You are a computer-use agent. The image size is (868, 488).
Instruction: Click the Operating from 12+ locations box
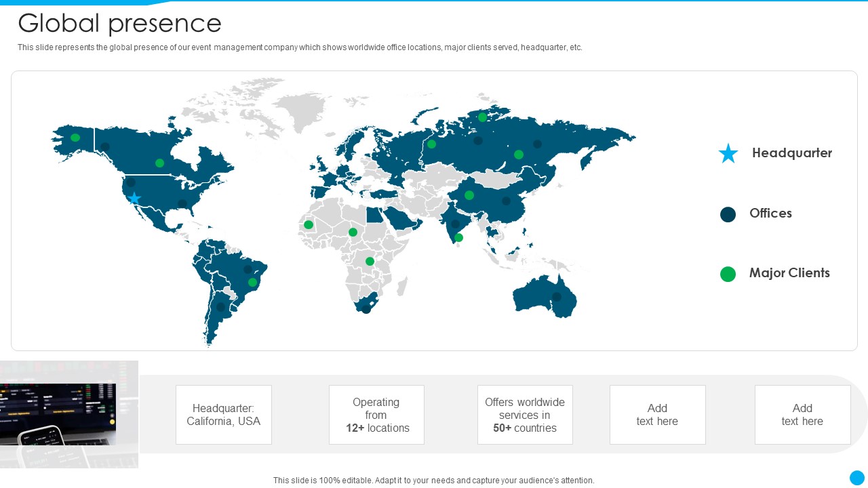click(376, 415)
